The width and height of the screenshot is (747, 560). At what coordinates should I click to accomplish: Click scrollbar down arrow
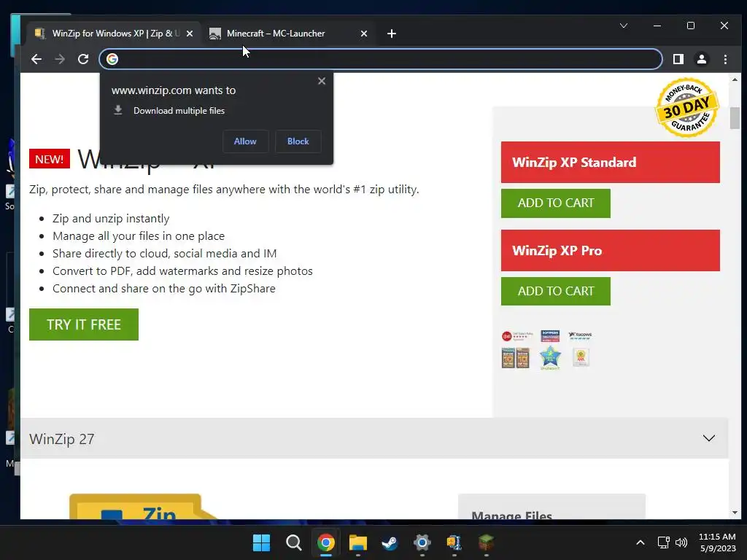click(735, 513)
